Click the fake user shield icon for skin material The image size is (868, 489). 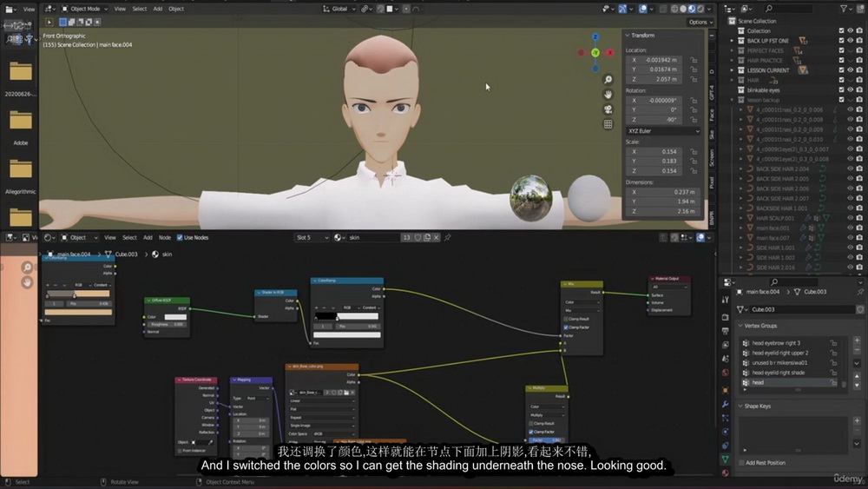click(x=418, y=238)
